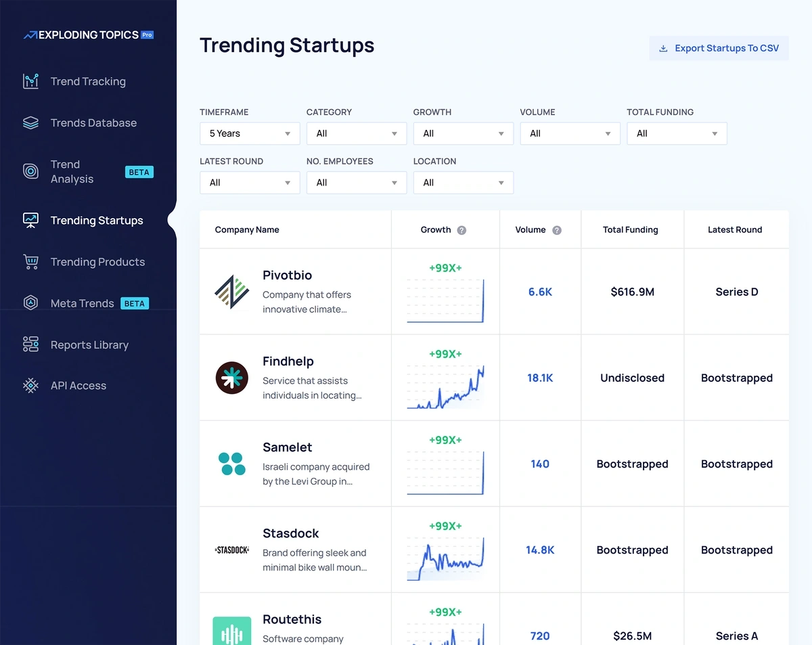Open Meta Trends from the sidebar
Image resolution: width=812 pixels, height=645 pixels.
(x=82, y=303)
